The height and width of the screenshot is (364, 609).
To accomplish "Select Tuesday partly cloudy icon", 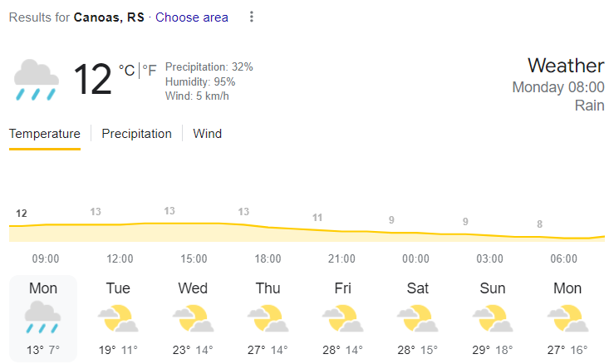I will point(118,318).
